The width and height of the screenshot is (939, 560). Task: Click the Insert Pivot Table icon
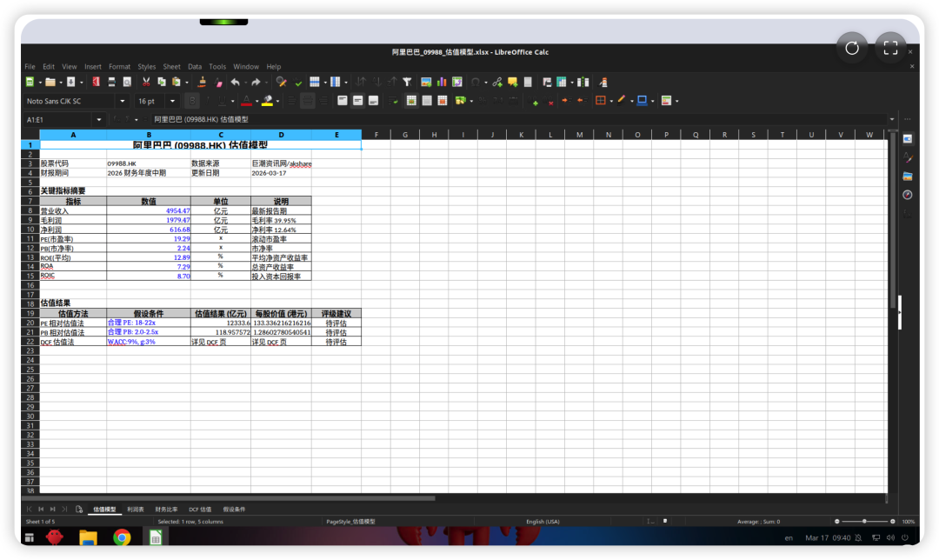[457, 82]
